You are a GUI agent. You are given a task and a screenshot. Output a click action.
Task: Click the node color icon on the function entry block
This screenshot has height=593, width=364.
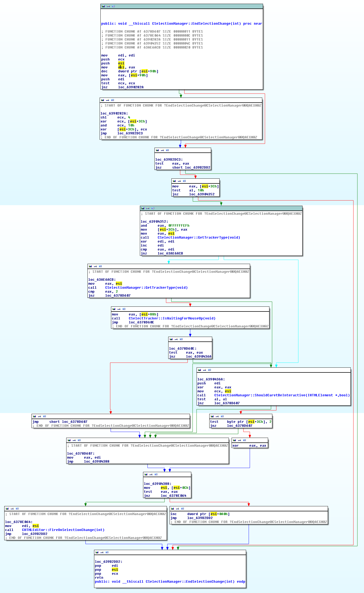tap(103, 6)
